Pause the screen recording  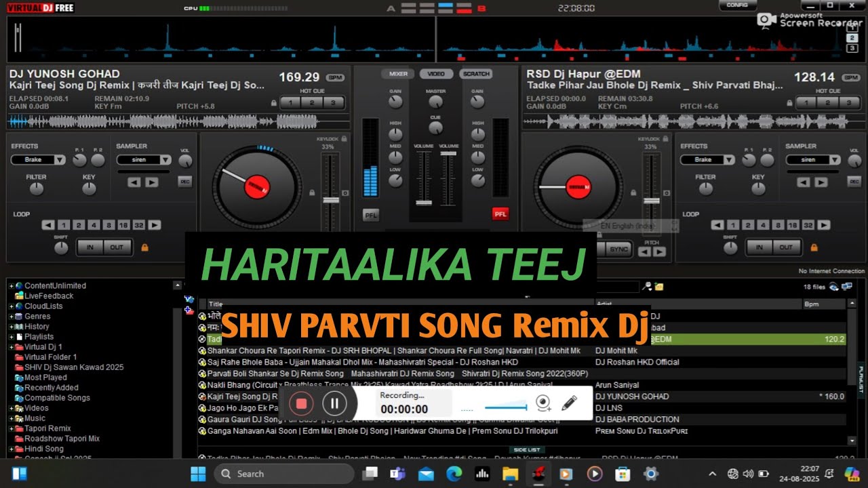334,404
